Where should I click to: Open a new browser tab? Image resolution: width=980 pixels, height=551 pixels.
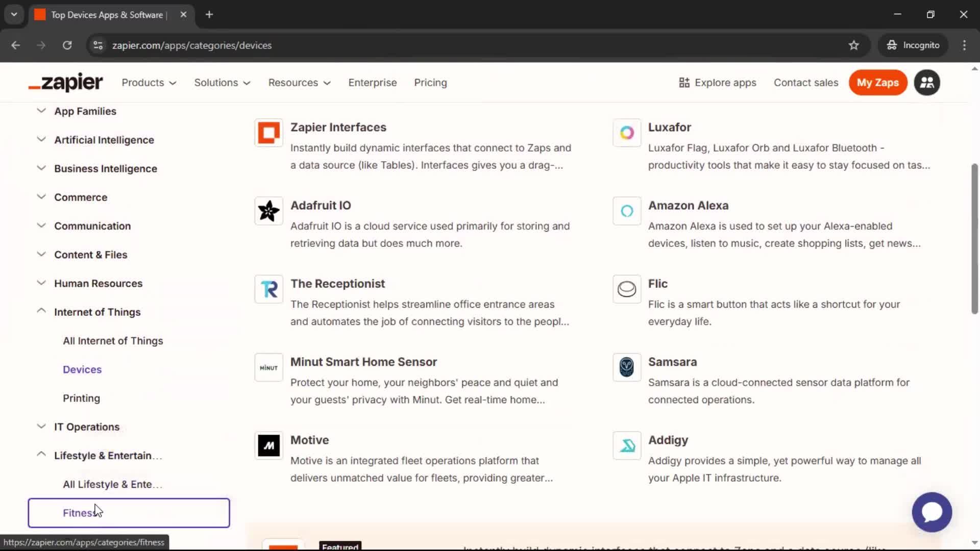coord(209,15)
